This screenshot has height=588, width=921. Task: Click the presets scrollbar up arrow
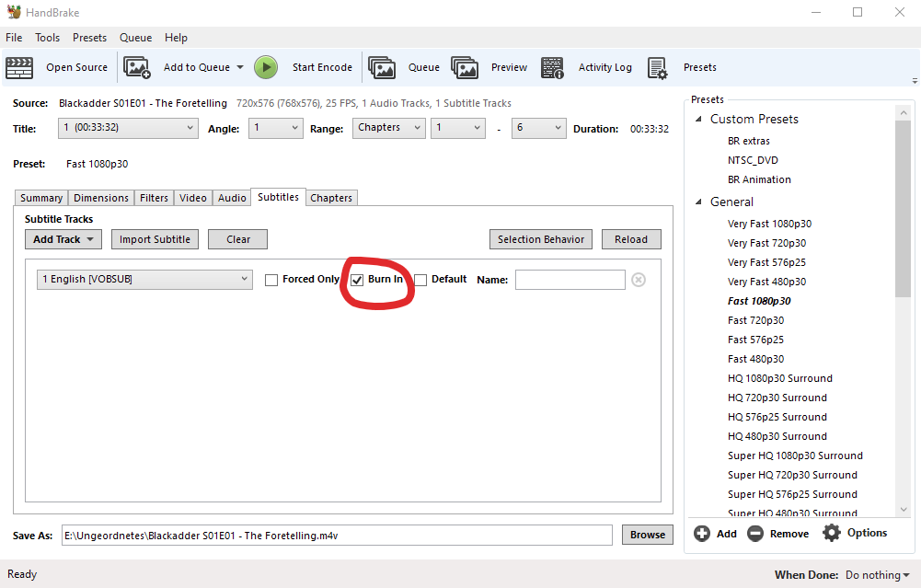(904, 113)
